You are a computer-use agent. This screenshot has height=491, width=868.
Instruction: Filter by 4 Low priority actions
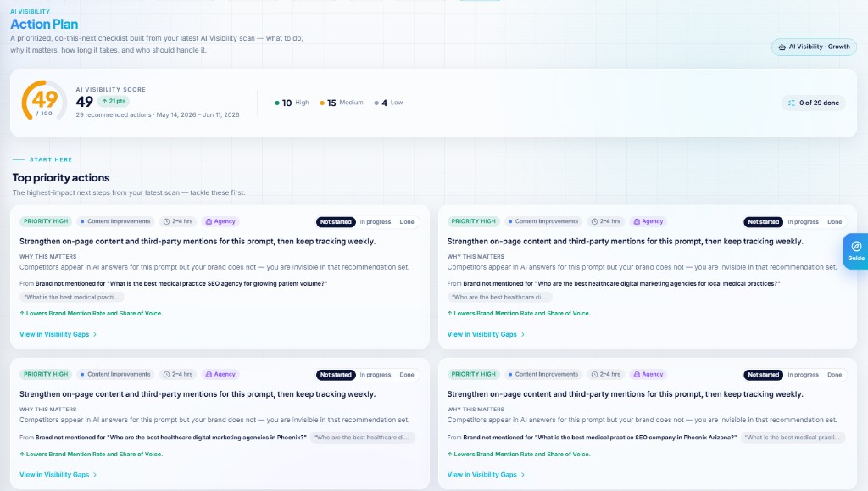coord(388,103)
